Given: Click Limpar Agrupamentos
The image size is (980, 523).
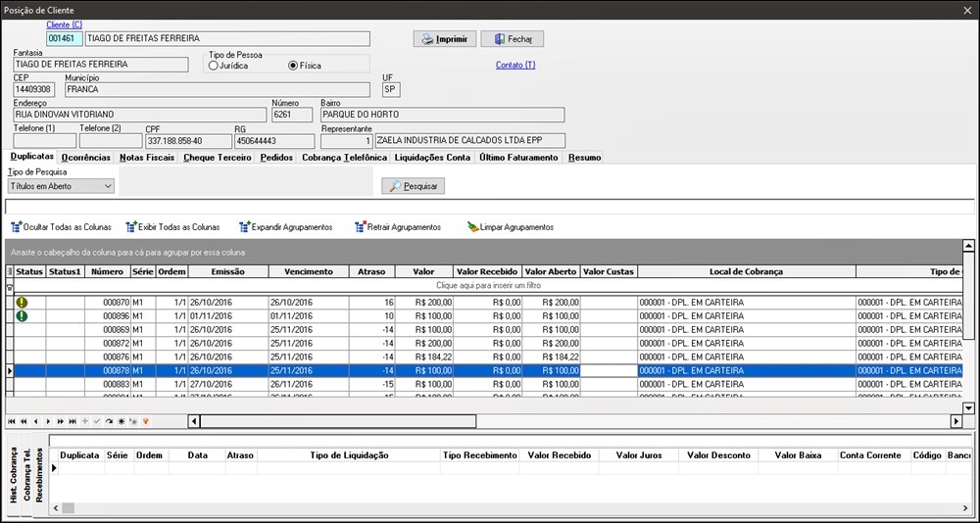Looking at the screenshot, I should click(511, 227).
